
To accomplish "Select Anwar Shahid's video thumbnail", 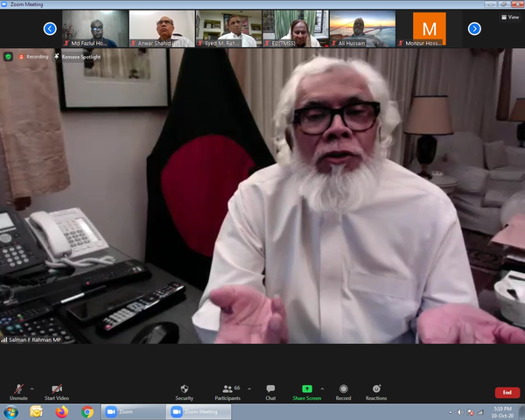I will tap(162, 28).
